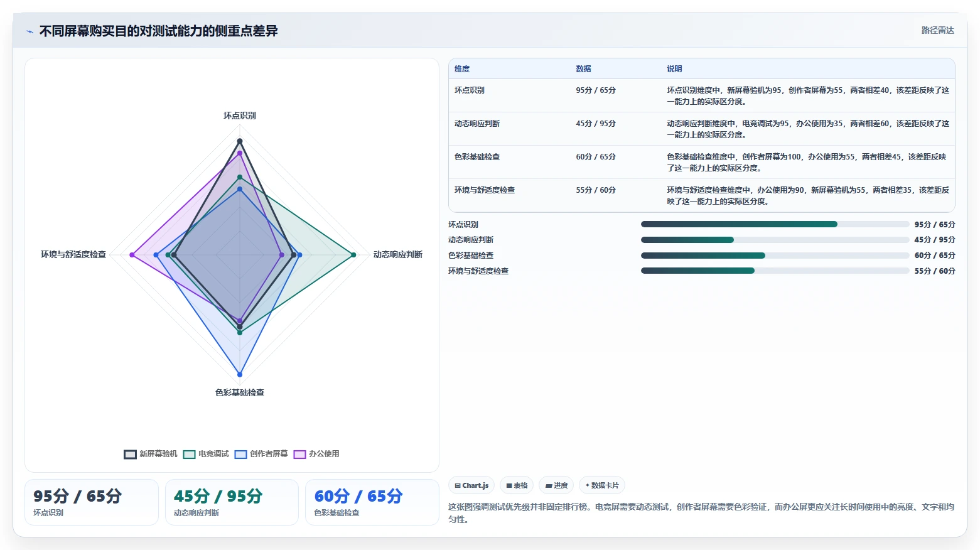Click the 色彩基础检查 progress bar
The height and width of the screenshot is (550, 980).
click(x=775, y=256)
